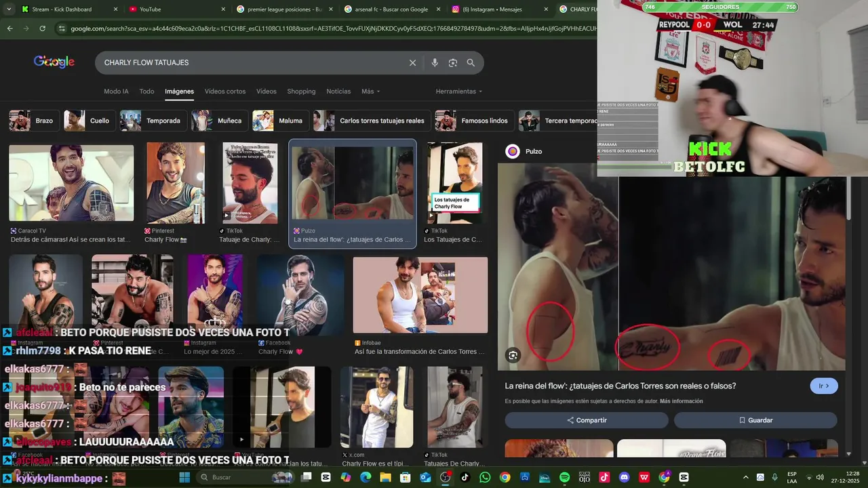Switch to premier league posiciones tab
This screenshot has height=488, width=868.
(x=285, y=9)
